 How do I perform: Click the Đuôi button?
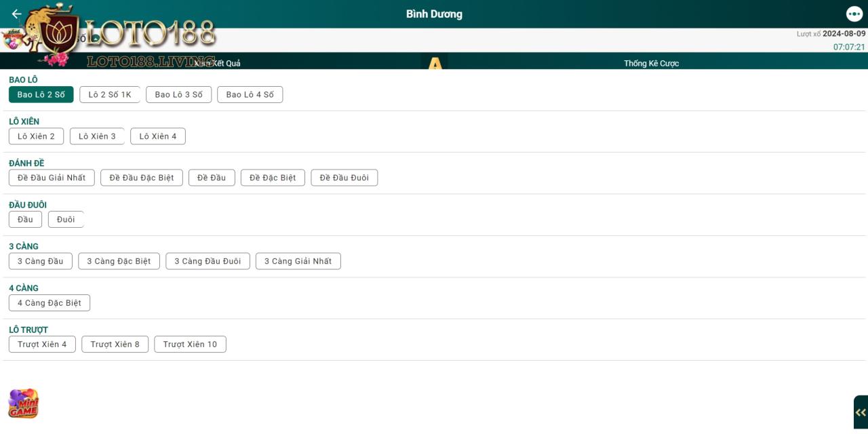[x=66, y=220]
